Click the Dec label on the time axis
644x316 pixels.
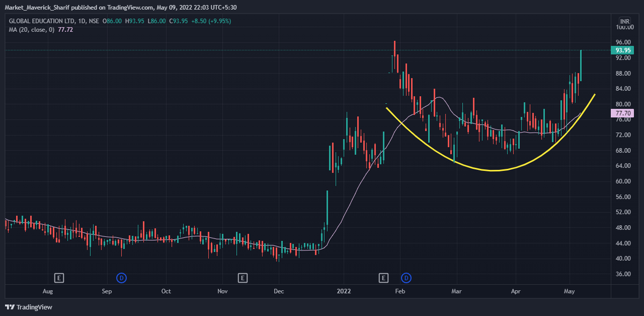[x=280, y=291]
